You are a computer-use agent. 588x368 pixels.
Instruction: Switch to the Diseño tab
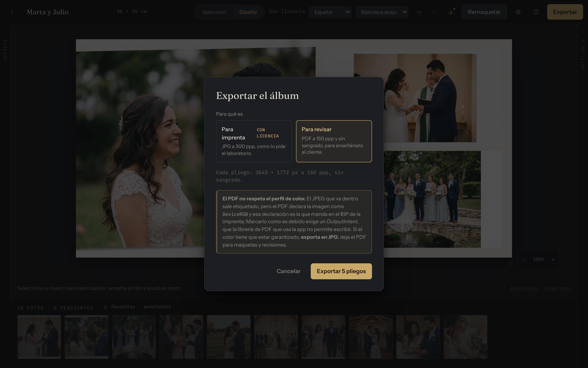(x=248, y=12)
